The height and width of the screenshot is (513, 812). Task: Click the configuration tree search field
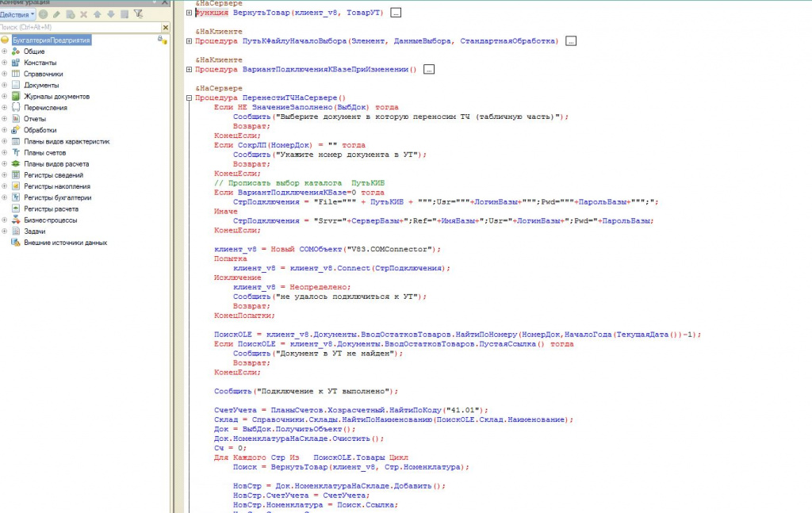(75, 27)
